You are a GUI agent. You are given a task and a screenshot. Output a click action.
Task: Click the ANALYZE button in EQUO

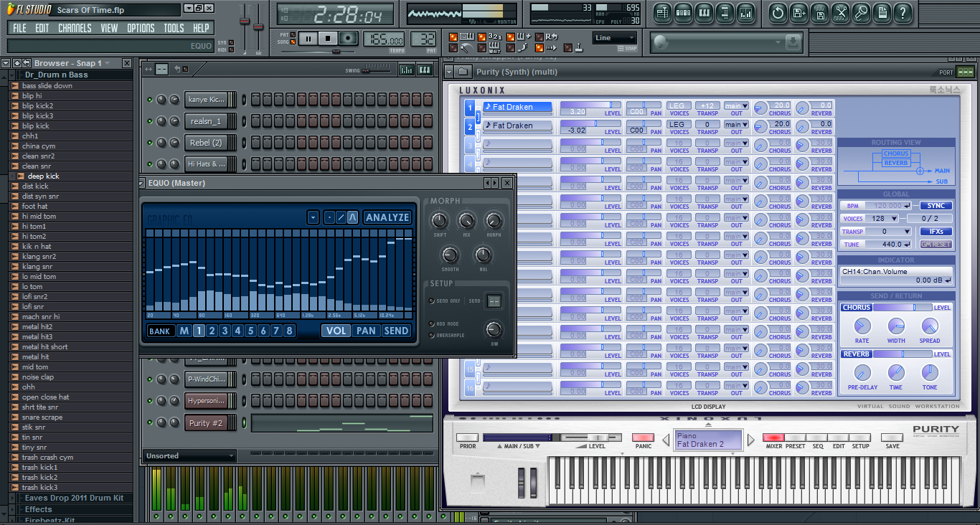click(387, 217)
